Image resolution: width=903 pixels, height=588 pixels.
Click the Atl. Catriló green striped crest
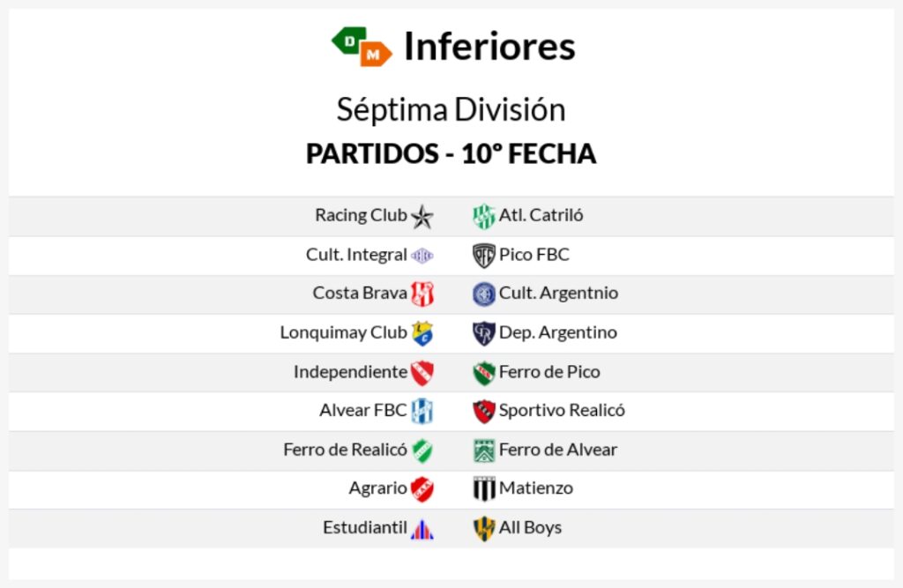(x=484, y=217)
